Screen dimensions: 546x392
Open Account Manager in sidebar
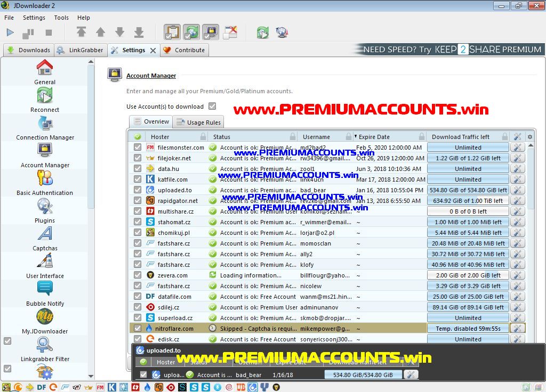45,156
